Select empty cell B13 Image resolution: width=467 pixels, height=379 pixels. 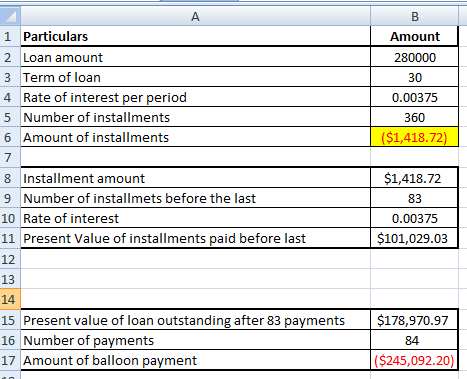click(414, 279)
